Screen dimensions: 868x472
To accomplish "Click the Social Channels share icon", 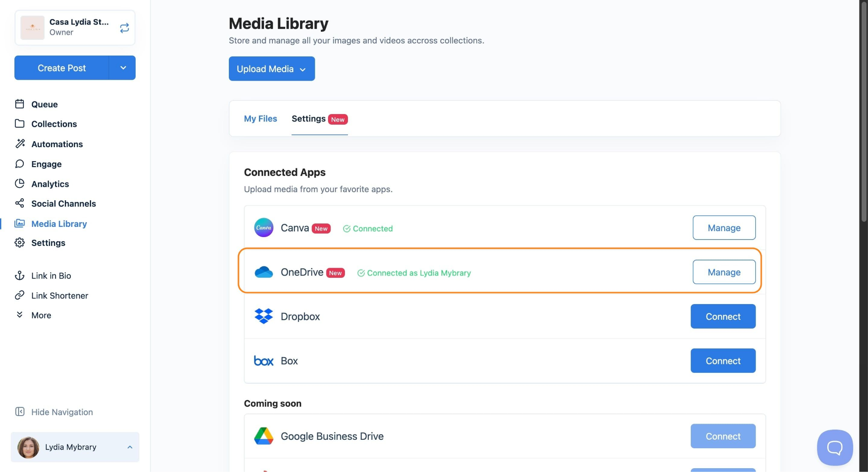I will [x=19, y=203].
